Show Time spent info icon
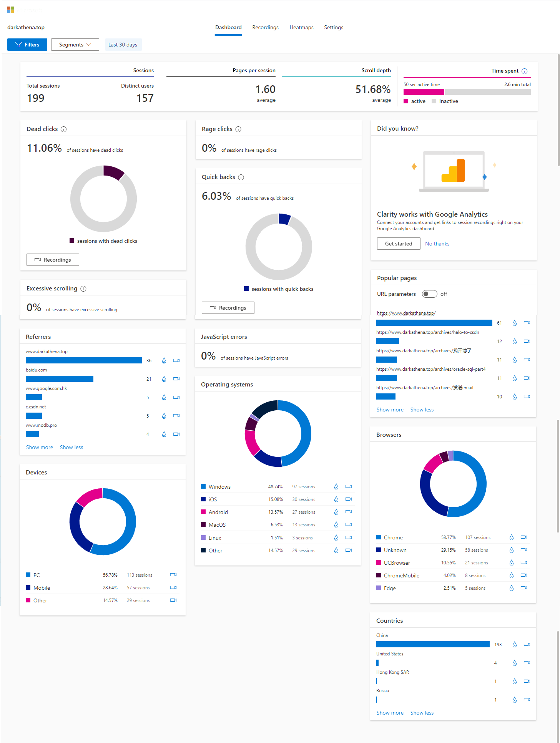The height and width of the screenshot is (743, 560). (x=525, y=71)
